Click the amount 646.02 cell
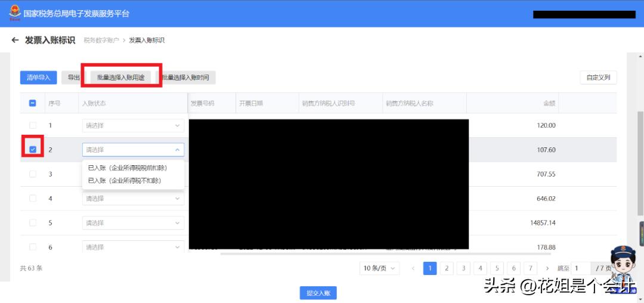644x303 pixels. tap(546, 199)
